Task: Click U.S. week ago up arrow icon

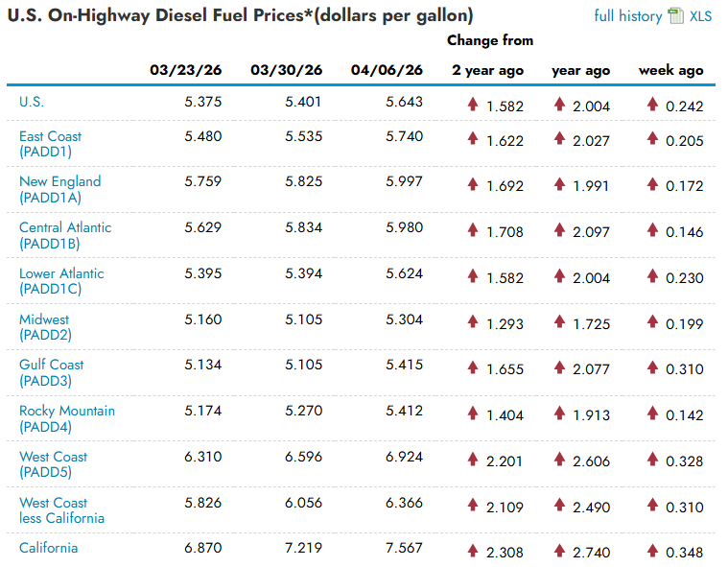Action: tap(652, 104)
